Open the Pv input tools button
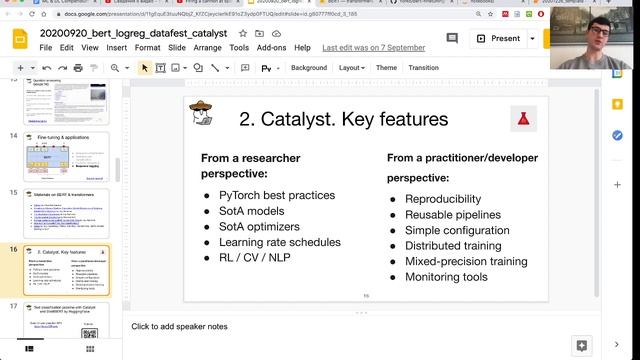Image resolution: width=640 pixels, height=360 pixels. (266, 68)
